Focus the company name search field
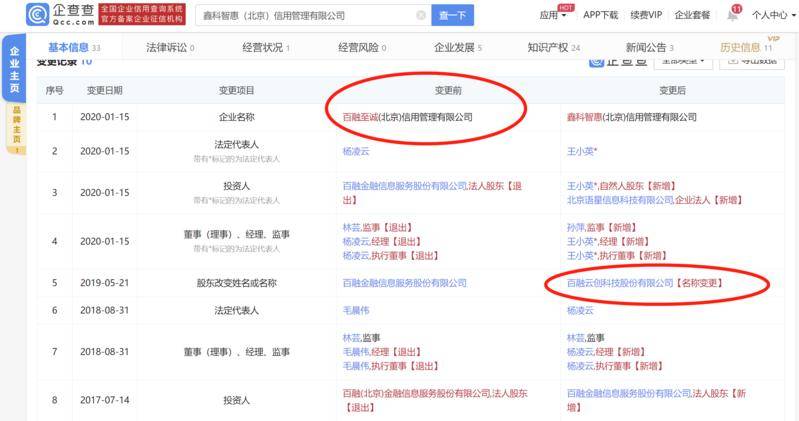This screenshot has height=421, width=799. [313, 15]
